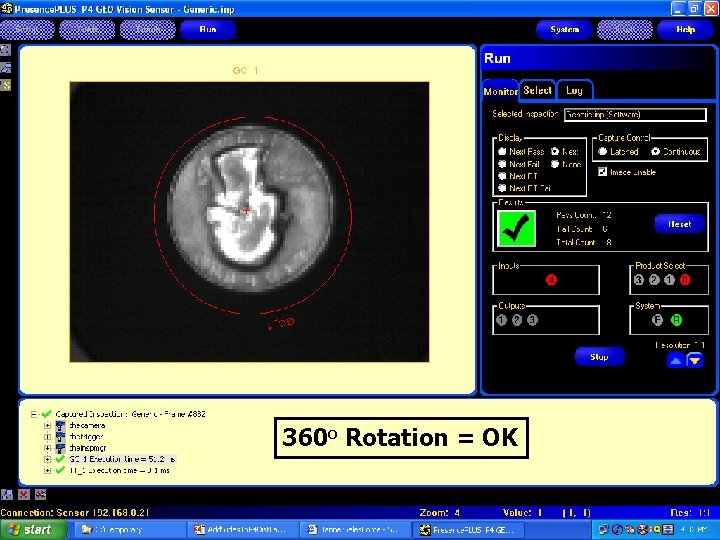The width and height of the screenshot is (720, 540).
Task: Click the greyed-out Setup button
Action: 27,29
